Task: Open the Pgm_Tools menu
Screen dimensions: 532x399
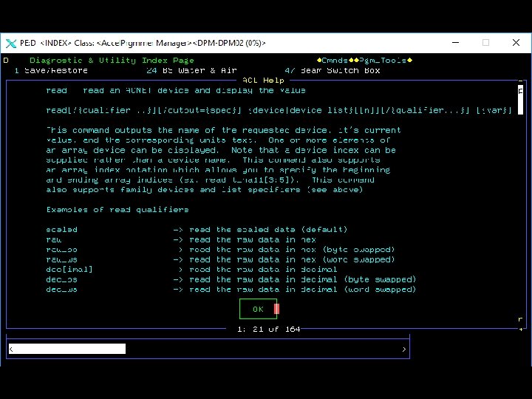Action: pyautogui.click(x=383, y=61)
